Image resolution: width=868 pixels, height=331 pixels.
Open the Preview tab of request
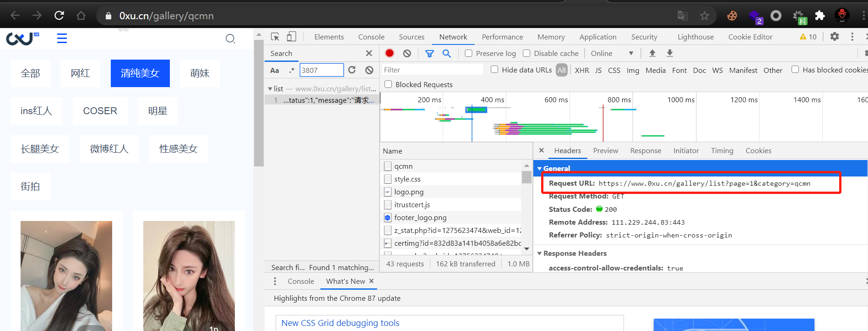(x=606, y=150)
